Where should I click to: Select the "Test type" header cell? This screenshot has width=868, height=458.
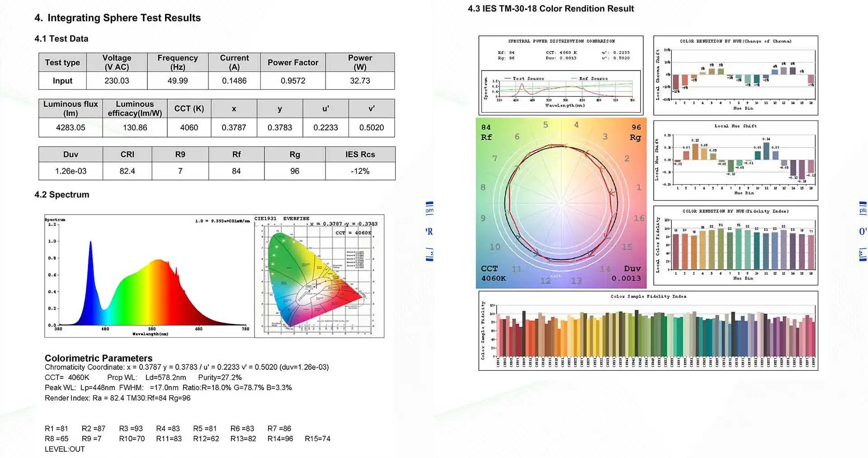point(62,62)
